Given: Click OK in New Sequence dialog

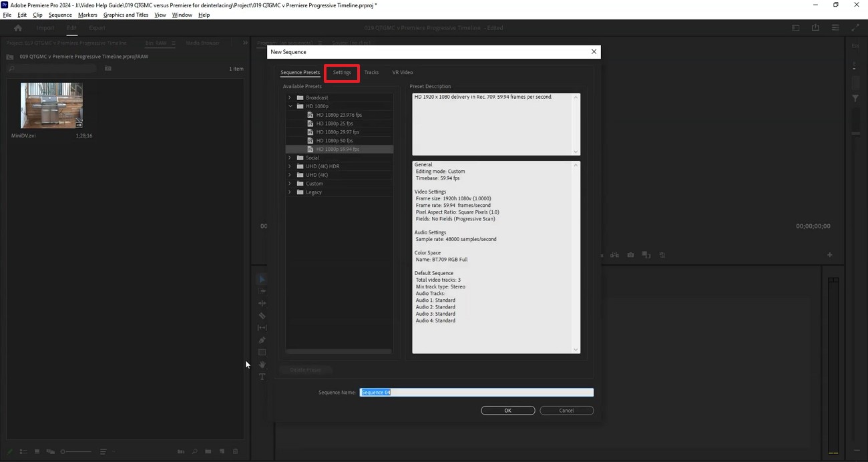Looking at the screenshot, I should coord(507,411).
